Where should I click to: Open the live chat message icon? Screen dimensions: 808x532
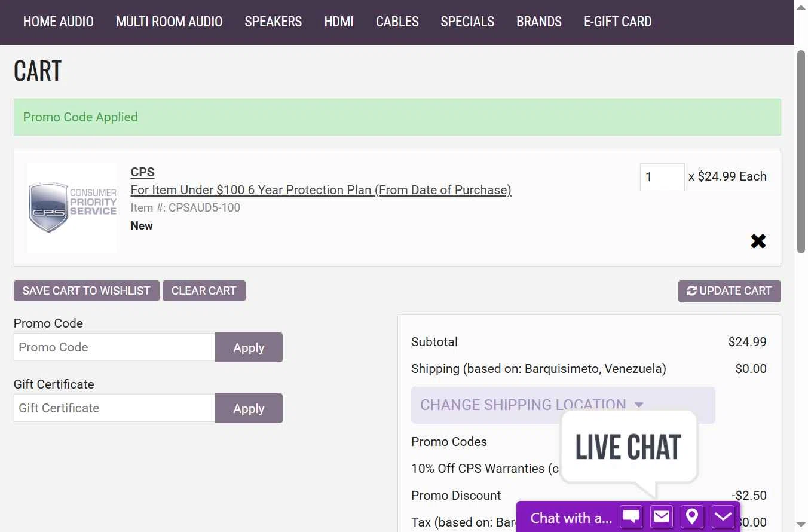[631, 516]
